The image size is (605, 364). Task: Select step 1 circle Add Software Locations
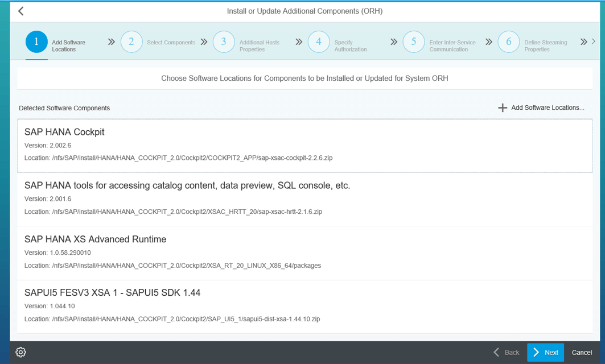(36, 42)
